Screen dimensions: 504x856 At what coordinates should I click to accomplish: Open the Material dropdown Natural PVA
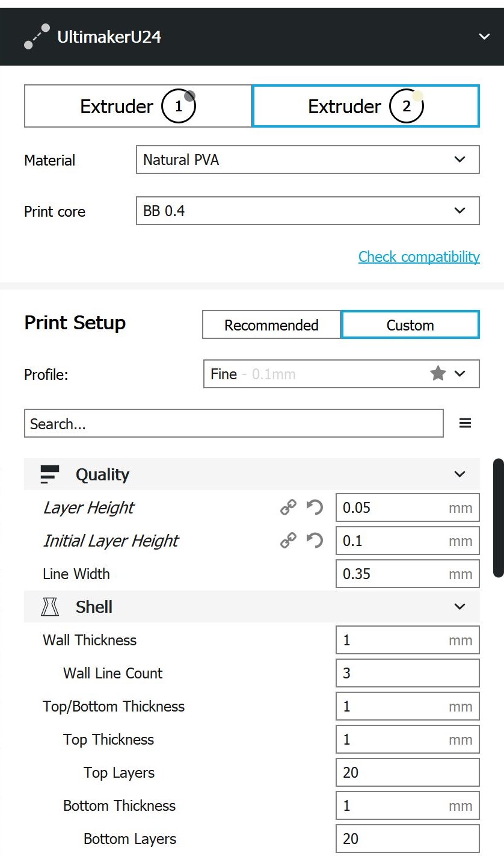[307, 160]
